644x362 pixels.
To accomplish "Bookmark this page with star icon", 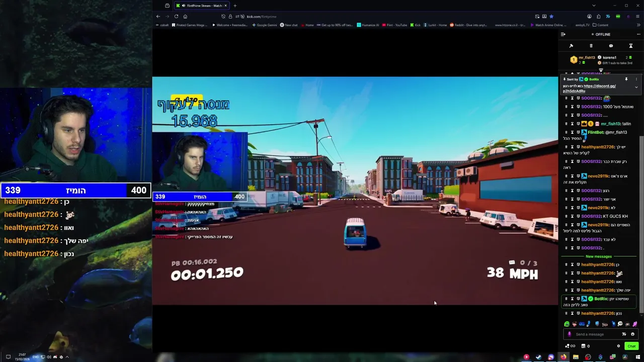I will point(551,17).
